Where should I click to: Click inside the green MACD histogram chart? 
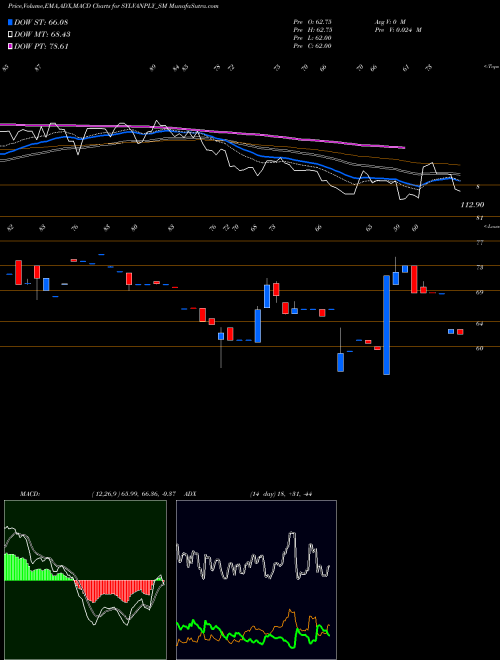tap(85, 580)
